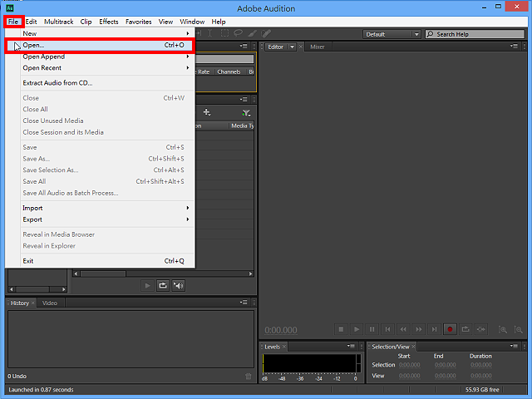Select the Marquee Selection tool
The height and width of the screenshot is (399, 532).
[224, 33]
